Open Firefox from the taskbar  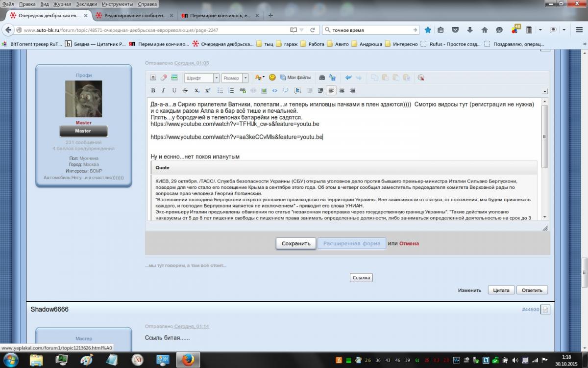coord(187,360)
